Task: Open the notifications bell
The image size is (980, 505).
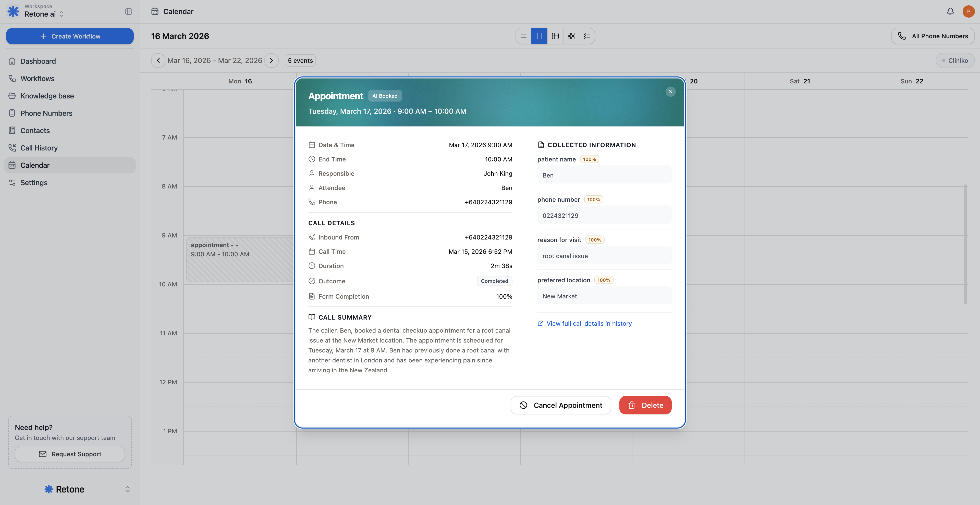Action: (950, 11)
